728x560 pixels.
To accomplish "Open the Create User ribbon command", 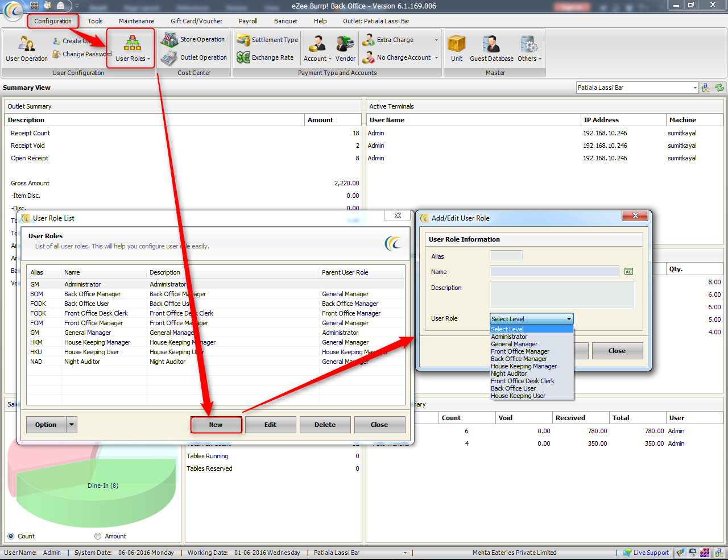I will click(71, 41).
